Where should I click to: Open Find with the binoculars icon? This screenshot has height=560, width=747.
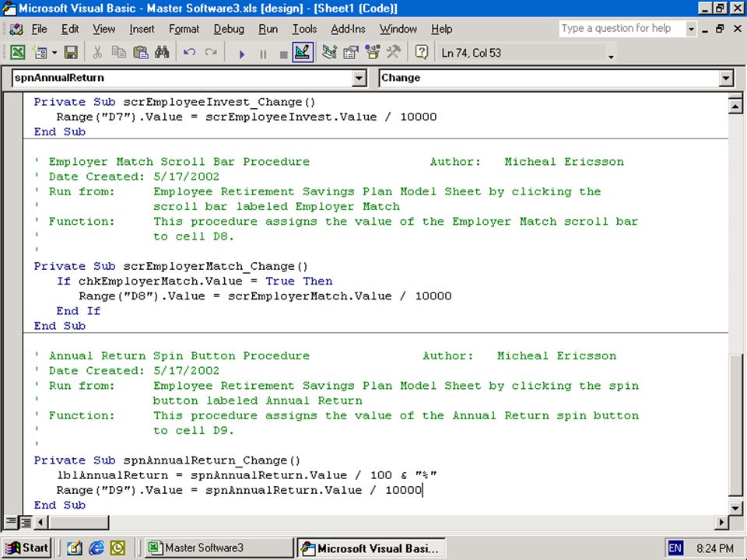point(162,52)
